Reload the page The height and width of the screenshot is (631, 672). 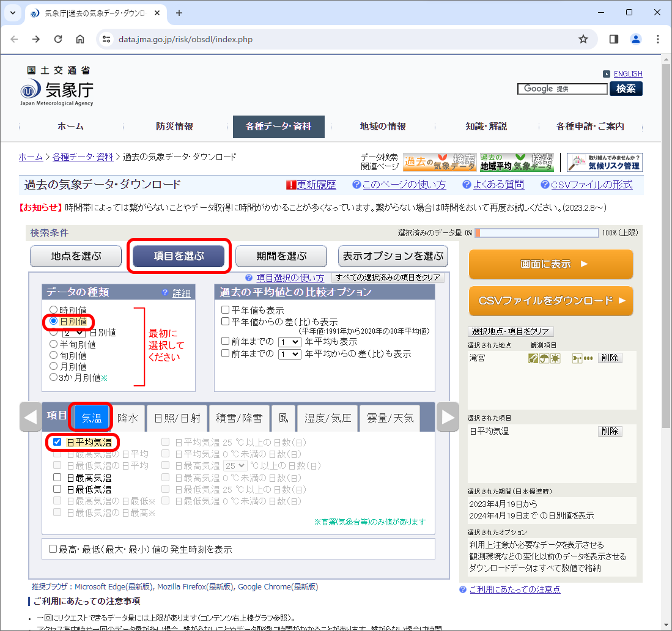click(x=58, y=39)
